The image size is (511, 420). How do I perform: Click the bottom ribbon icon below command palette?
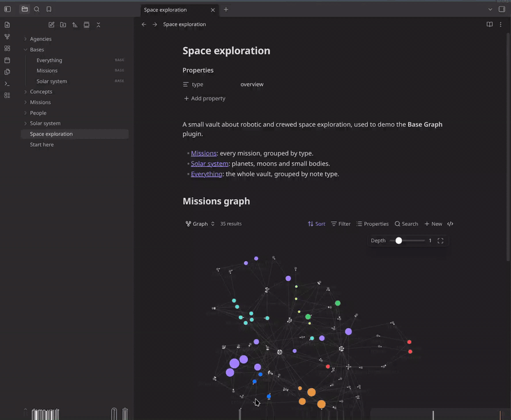pos(7,95)
